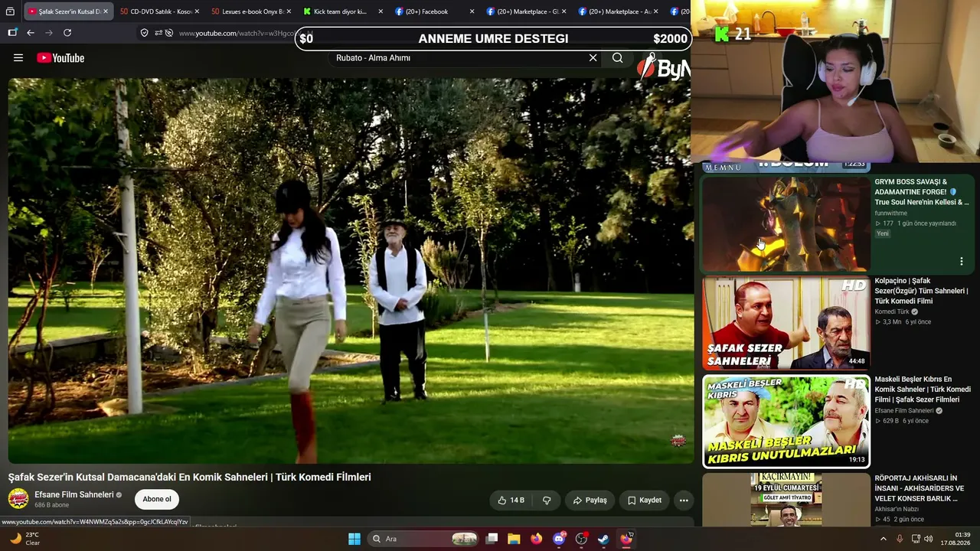This screenshot has width=980, height=551.
Task: Click the video player area
Action: pos(351,270)
